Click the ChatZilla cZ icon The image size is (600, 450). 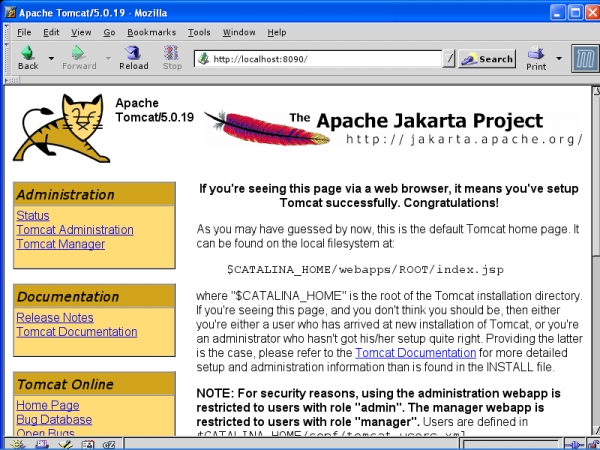(109, 445)
